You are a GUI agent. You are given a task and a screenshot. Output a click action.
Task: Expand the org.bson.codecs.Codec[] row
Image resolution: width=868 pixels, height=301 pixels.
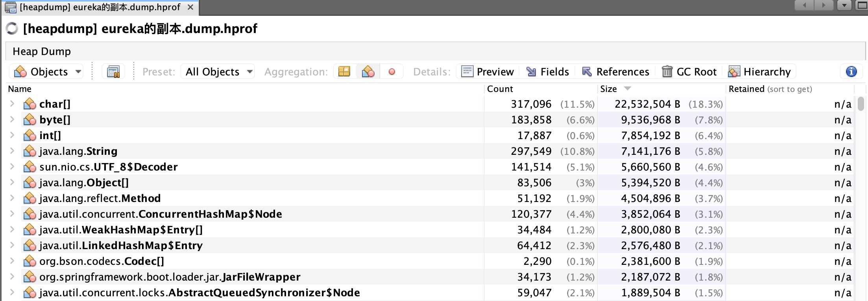click(x=12, y=261)
